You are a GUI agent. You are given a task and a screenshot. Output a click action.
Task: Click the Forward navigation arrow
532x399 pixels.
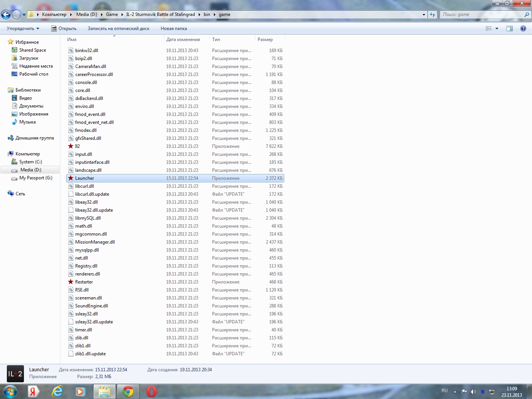16,14
